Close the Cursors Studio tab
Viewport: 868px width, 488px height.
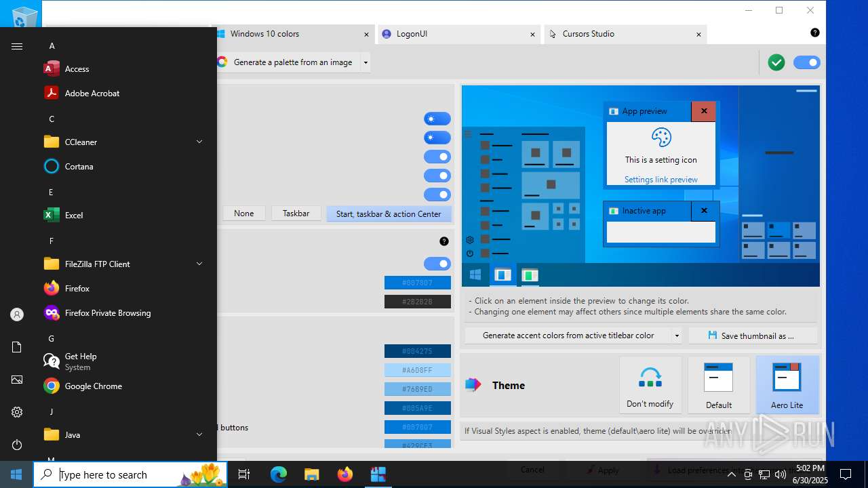699,34
